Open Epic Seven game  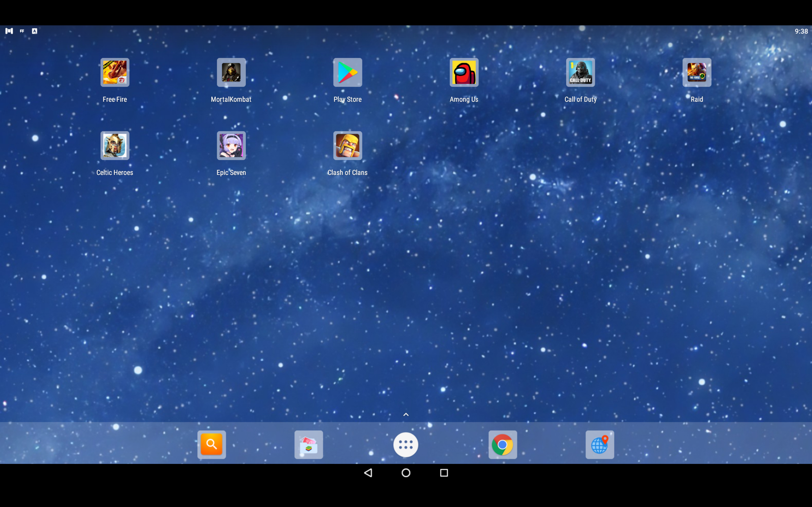coord(231,145)
